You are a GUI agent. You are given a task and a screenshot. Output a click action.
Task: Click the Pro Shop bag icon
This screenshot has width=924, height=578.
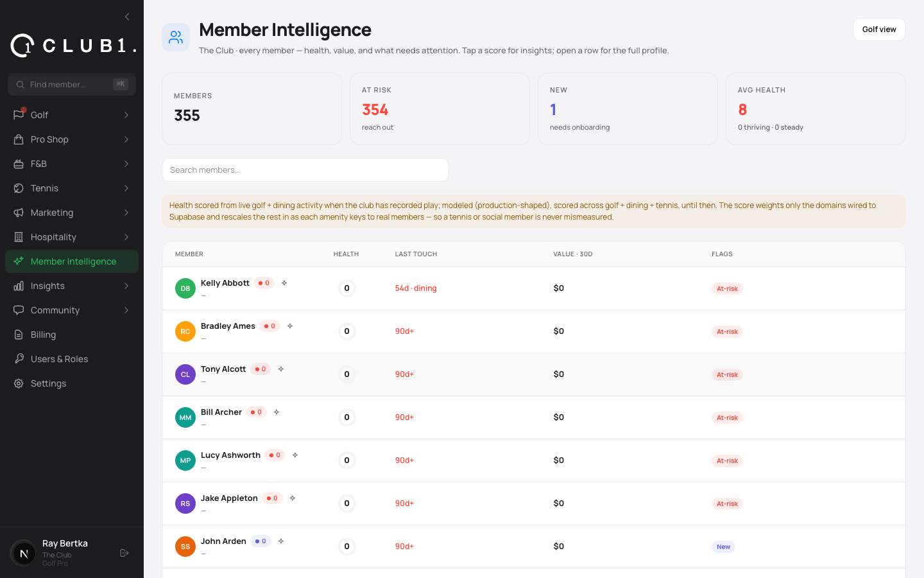(19, 139)
